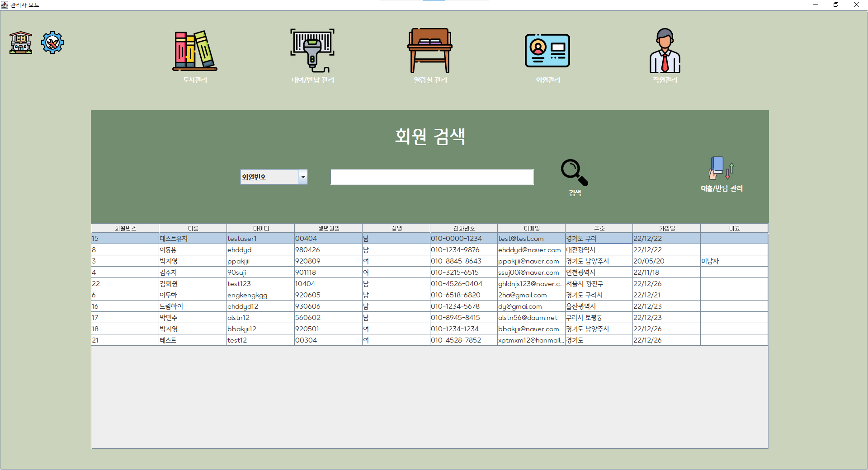Click the 비고 column header
Viewport: 868px width, 470px height.
point(734,228)
